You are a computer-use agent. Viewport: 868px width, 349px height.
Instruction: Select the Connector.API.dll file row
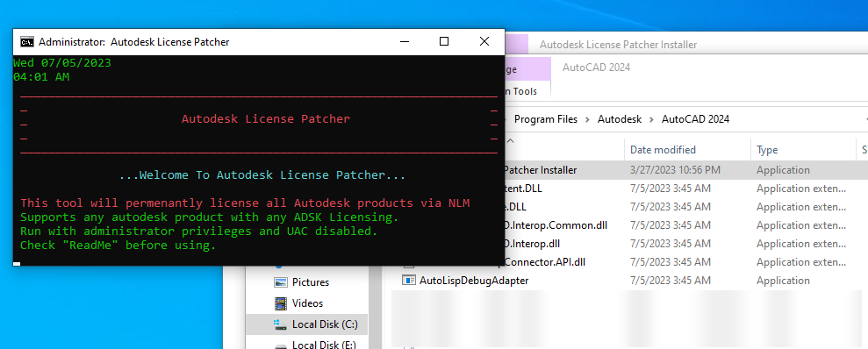point(685,262)
